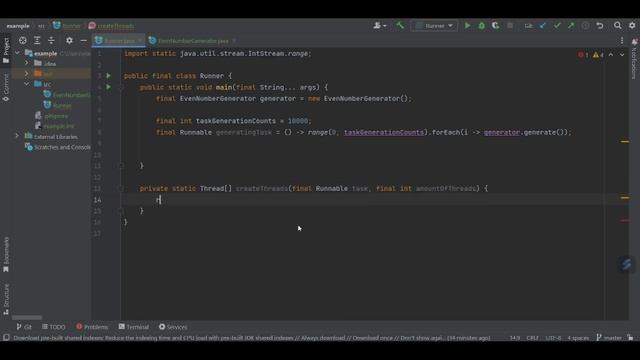The height and width of the screenshot is (360, 640).
Task: Rollback changes with undo arrow icon
Action: point(600,26)
